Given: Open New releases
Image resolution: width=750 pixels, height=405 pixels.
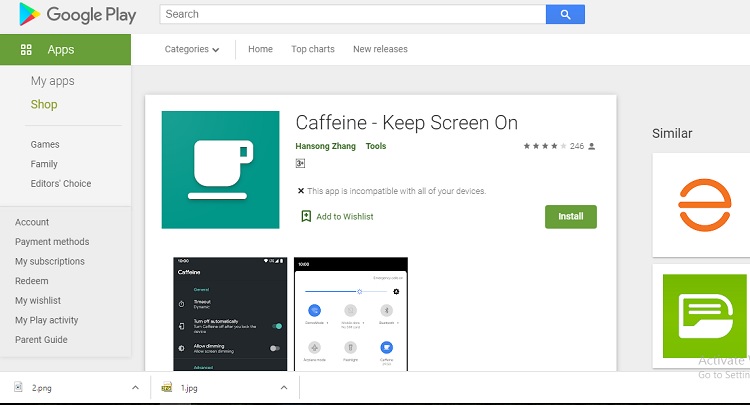Looking at the screenshot, I should pyautogui.click(x=380, y=49).
